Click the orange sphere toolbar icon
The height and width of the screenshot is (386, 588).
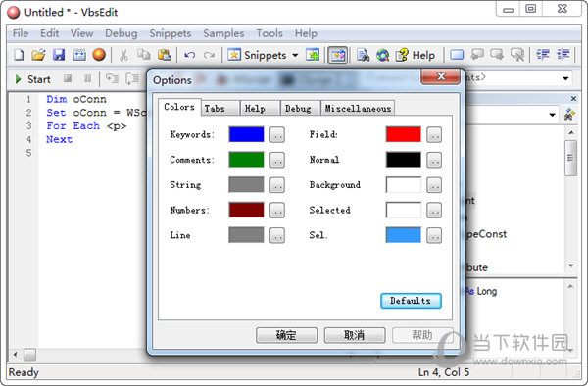pos(99,55)
